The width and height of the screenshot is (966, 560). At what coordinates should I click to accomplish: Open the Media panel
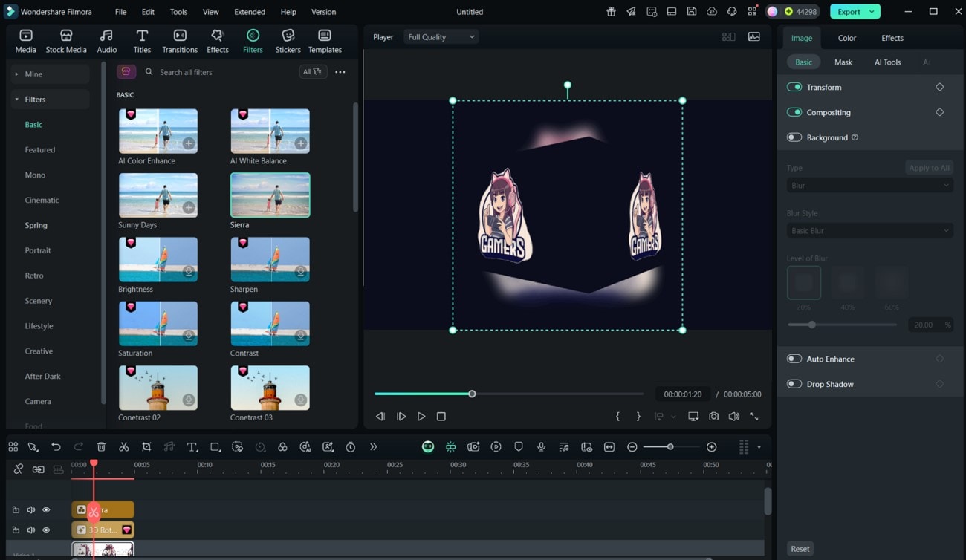(25, 41)
